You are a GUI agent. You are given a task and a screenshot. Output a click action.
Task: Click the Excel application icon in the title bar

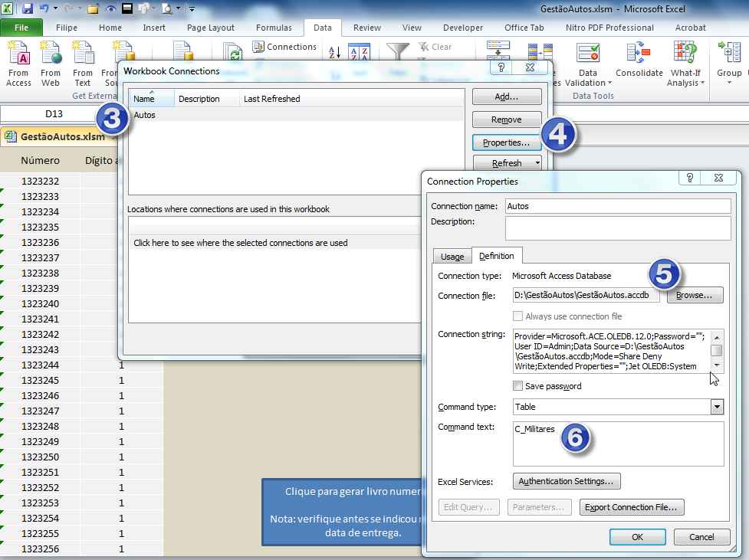click(x=8, y=8)
